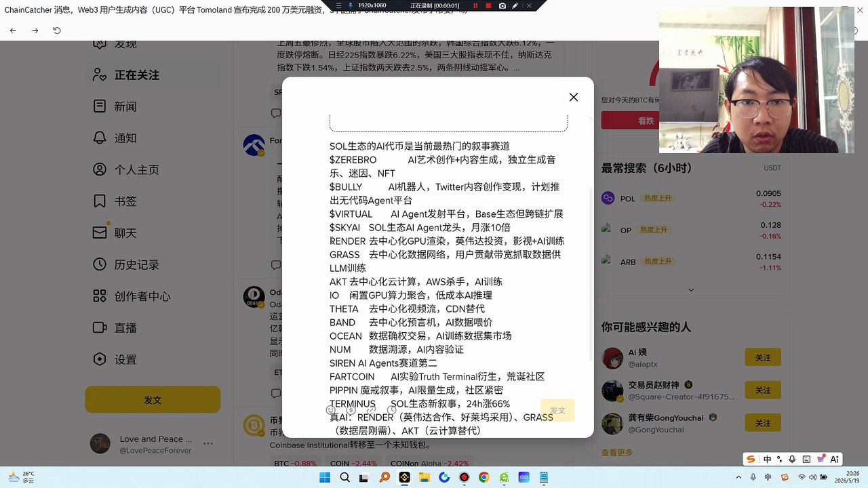Open 创作者中心
Viewport: 868px width, 488px height.
[x=132, y=296]
